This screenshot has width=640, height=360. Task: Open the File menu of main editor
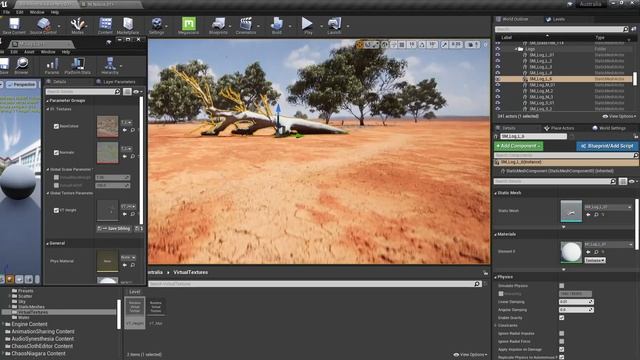[7, 12]
